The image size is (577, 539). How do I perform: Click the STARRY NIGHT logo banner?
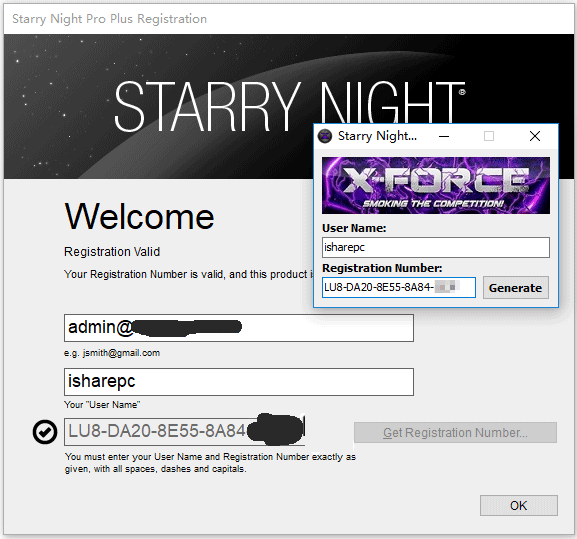pos(290,106)
